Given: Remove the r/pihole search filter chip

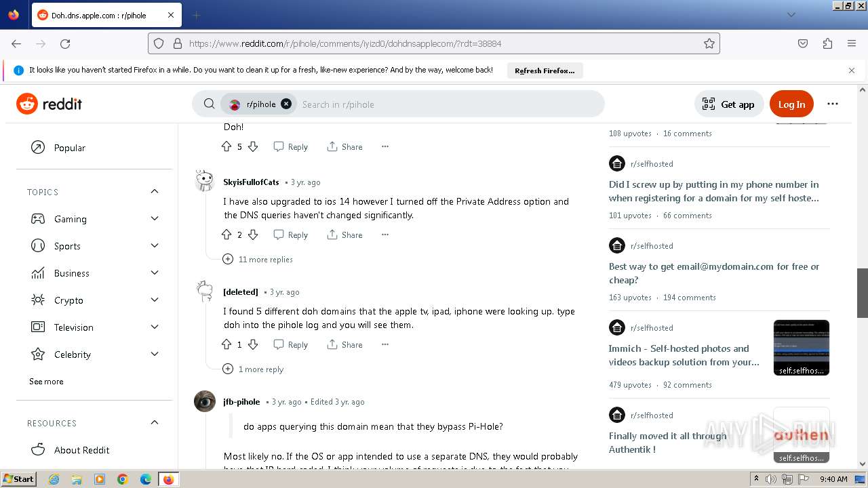Looking at the screenshot, I should (286, 104).
